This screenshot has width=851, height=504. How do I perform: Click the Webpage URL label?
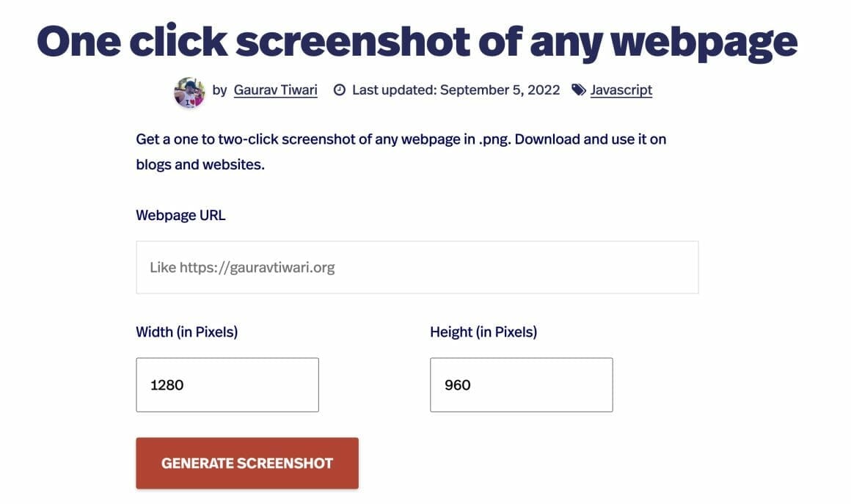coord(180,215)
